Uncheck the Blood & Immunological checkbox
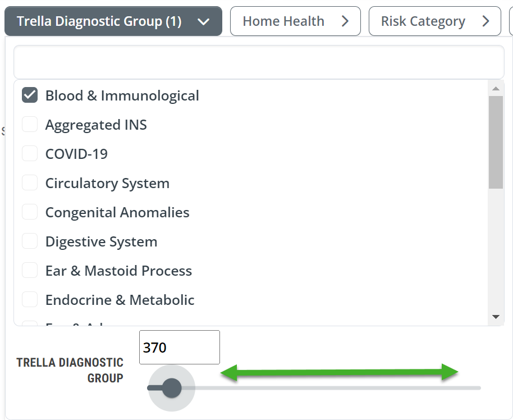The width and height of the screenshot is (513, 420). coord(30,95)
